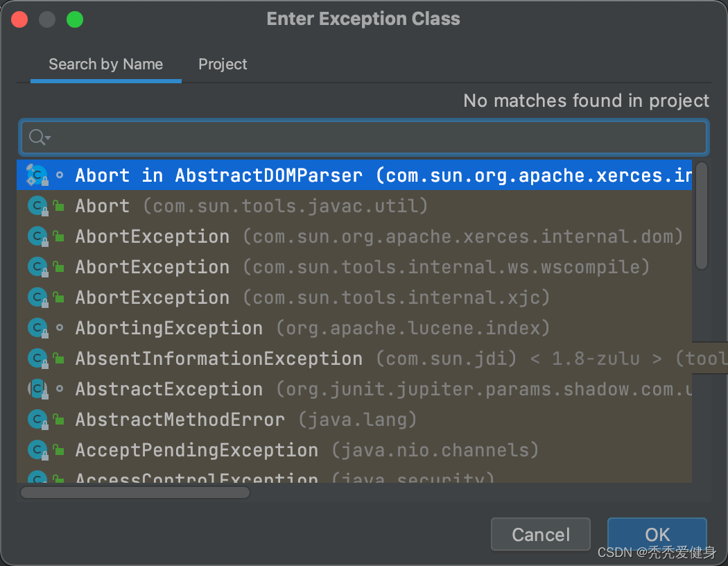Click class icon beside AcceptPendingException

click(37, 451)
